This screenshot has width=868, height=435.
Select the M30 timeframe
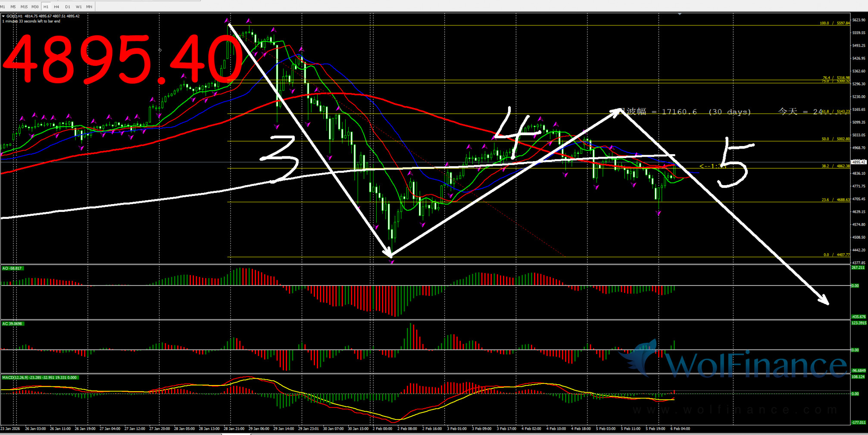tap(35, 7)
